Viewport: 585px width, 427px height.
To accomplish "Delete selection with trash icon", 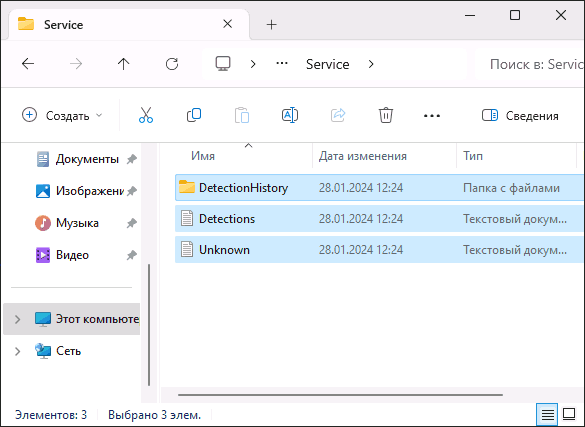I will 386,115.
